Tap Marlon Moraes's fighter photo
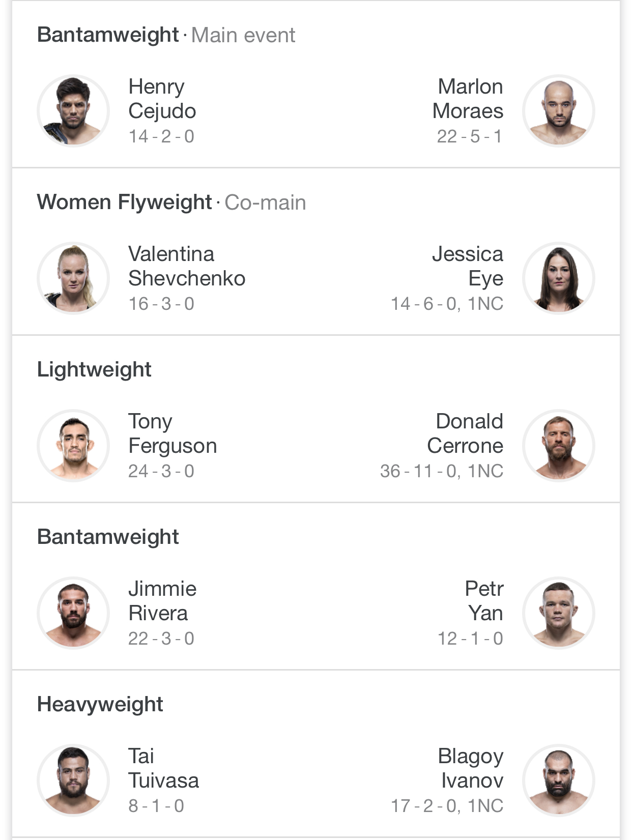Image resolution: width=632 pixels, height=840 pixels. point(559,111)
